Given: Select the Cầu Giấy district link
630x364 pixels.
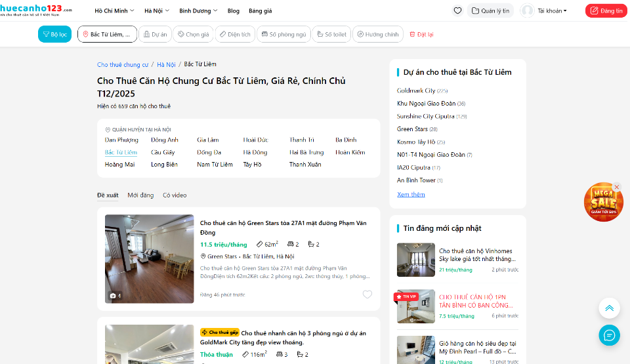Looking at the screenshot, I should pyautogui.click(x=163, y=152).
